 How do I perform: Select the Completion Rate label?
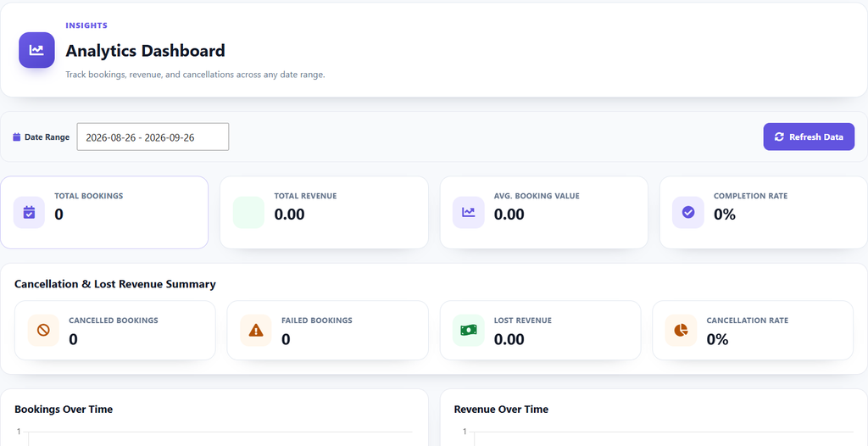tap(751, 196)
